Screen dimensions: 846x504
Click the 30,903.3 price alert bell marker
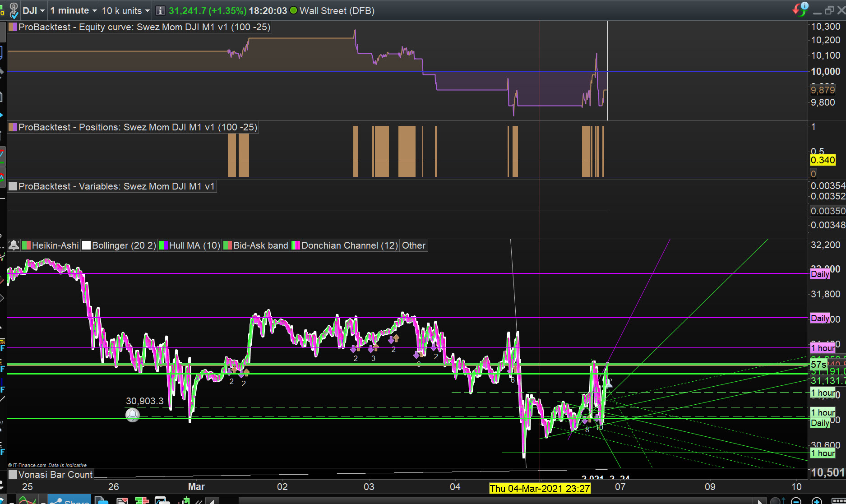[132, 415]
